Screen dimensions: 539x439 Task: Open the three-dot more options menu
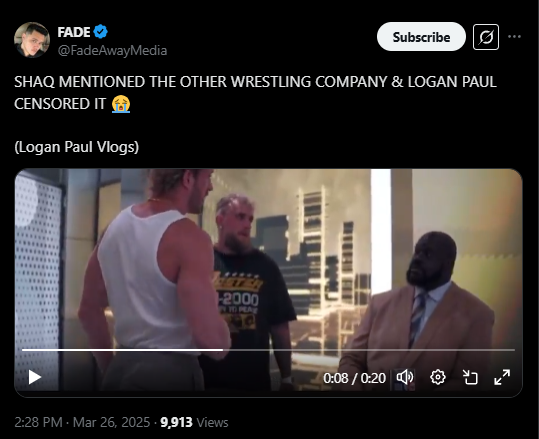coord(514,36)
